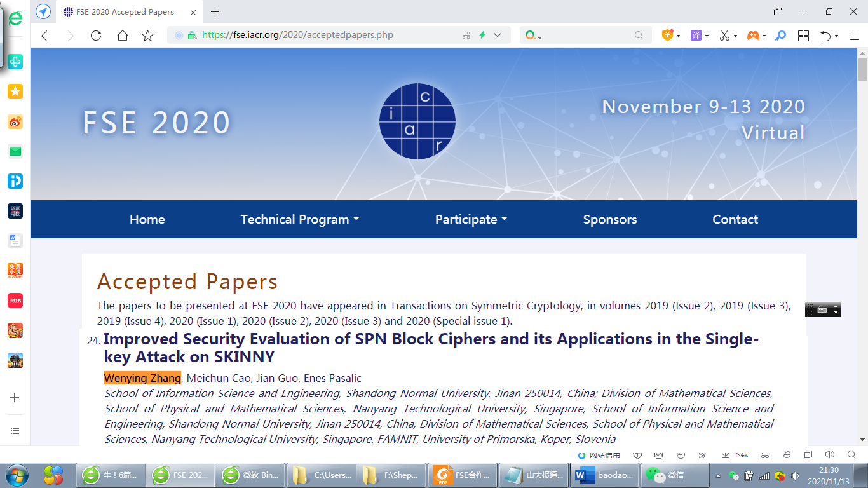Open the four-square extensions grid icon

coord(803,36)
